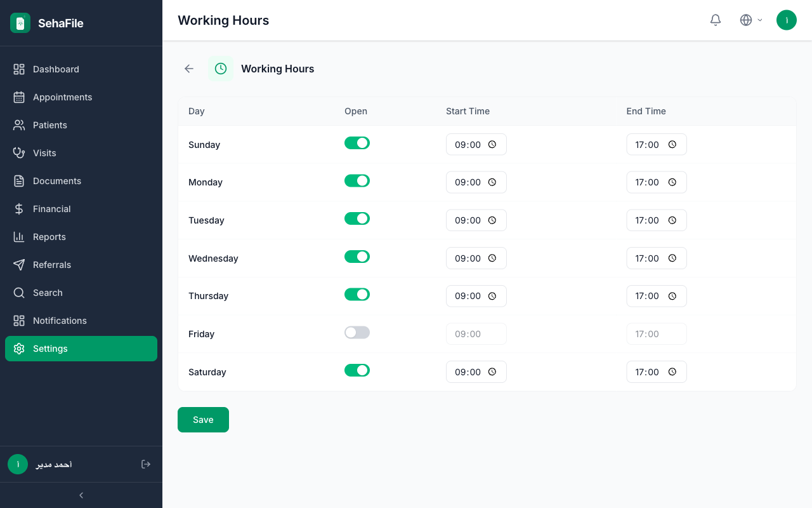Click the Friday end time field
The height and width of the screenshot is (508, 812).
coord(657,334)
